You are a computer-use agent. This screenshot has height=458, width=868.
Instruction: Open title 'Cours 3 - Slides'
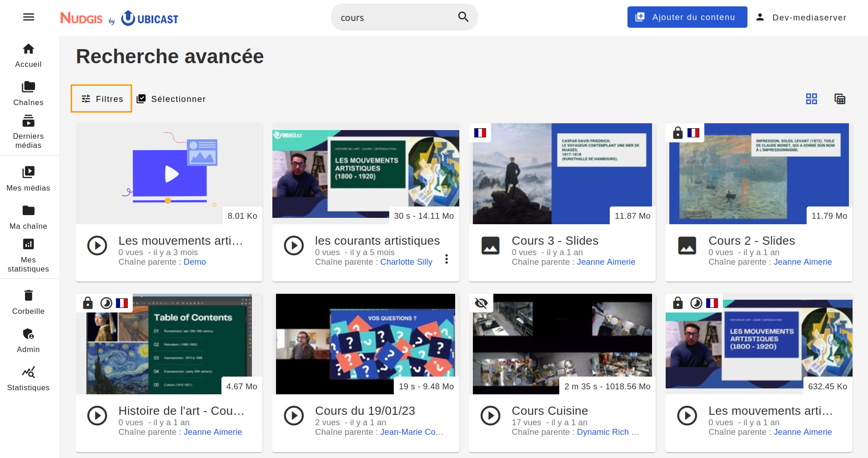(555, 241)
